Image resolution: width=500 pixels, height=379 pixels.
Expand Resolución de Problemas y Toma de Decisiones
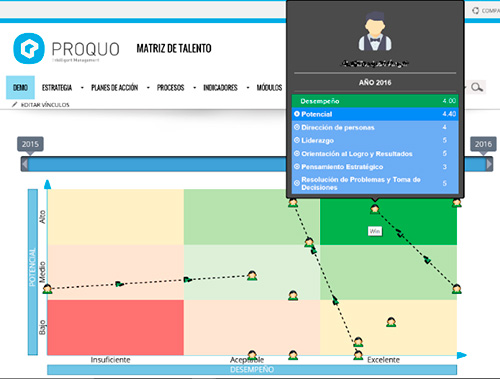[x=297, y=183]
